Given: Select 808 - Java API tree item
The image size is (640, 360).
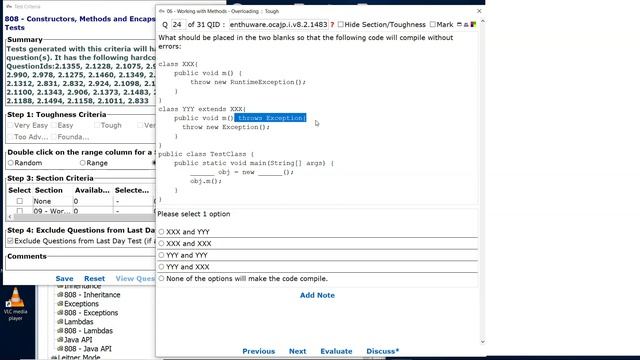Looking at the screenshot, I should (88, 349).
